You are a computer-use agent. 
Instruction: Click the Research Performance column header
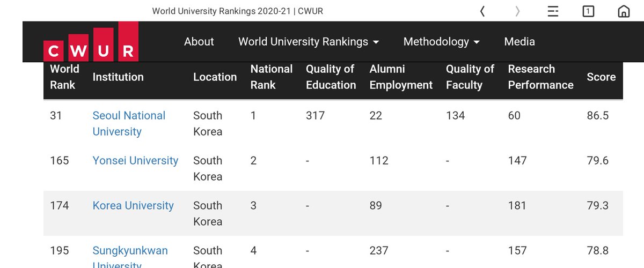click(x=541, y=77)
